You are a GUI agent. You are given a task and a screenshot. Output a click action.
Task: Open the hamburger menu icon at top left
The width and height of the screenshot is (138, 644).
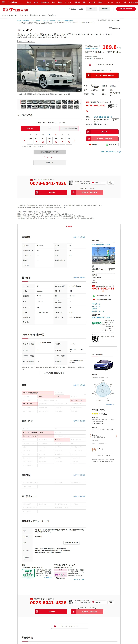pos(3,2)
